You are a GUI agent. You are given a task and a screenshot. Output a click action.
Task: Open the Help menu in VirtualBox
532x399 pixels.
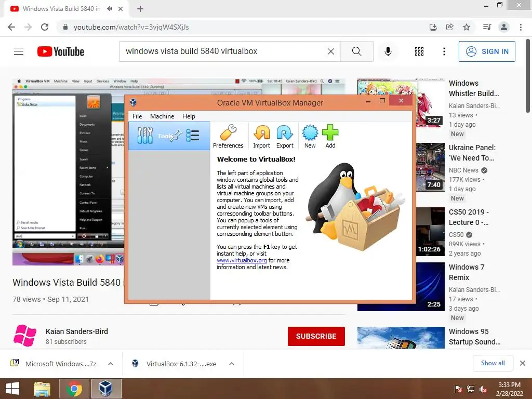tap(189, 116)
